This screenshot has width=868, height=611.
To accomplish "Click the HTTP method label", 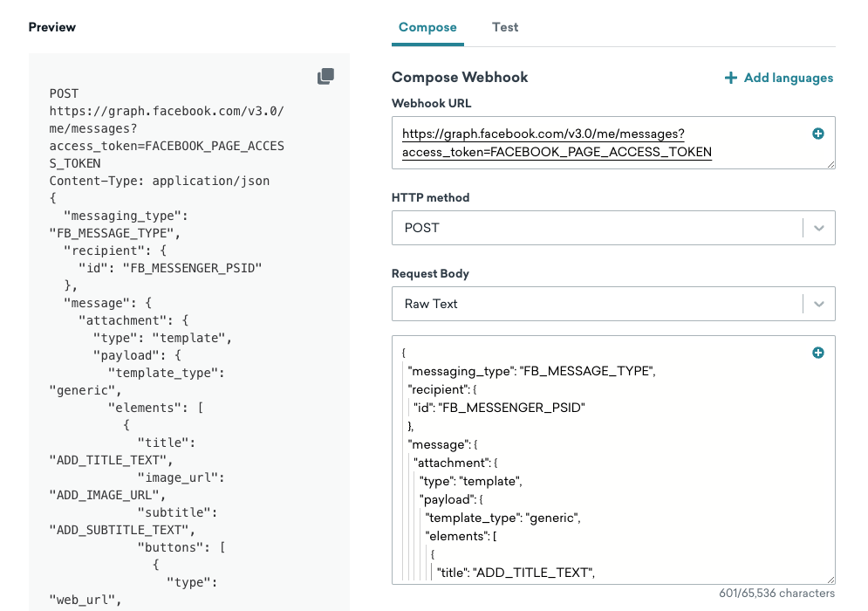I will [x=430, y=198].
